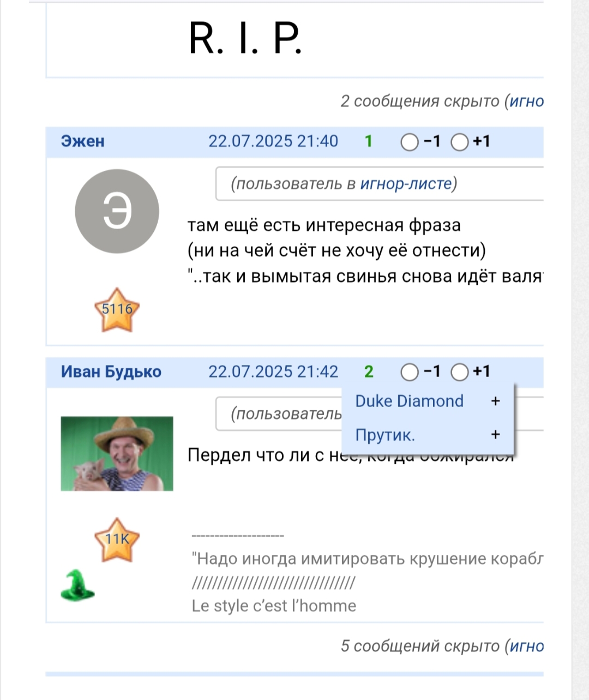Open игнор-листе link in Эжен's post
The width and height of the screenshot is (589, 700).
point(406,184)
